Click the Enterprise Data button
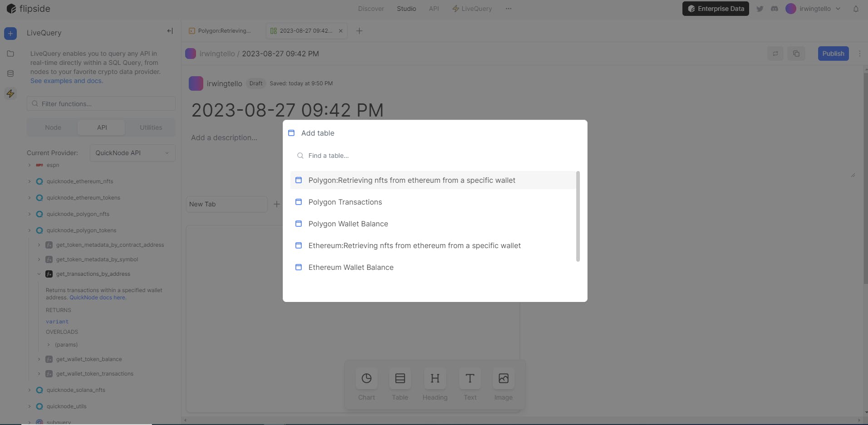The image size is (868, 425). tap(716, 9)
